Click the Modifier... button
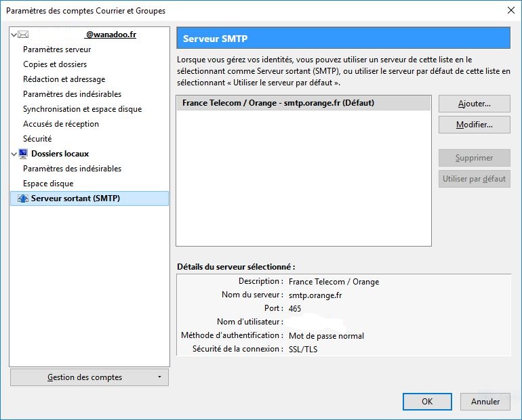Image resolution: width=522 pixels, height=420 pixels. 474,125
